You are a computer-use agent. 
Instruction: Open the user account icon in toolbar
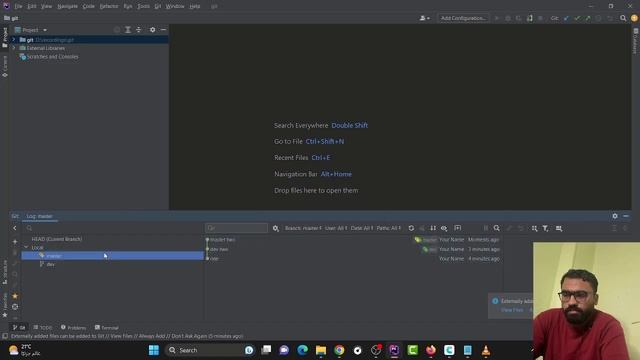424,18
